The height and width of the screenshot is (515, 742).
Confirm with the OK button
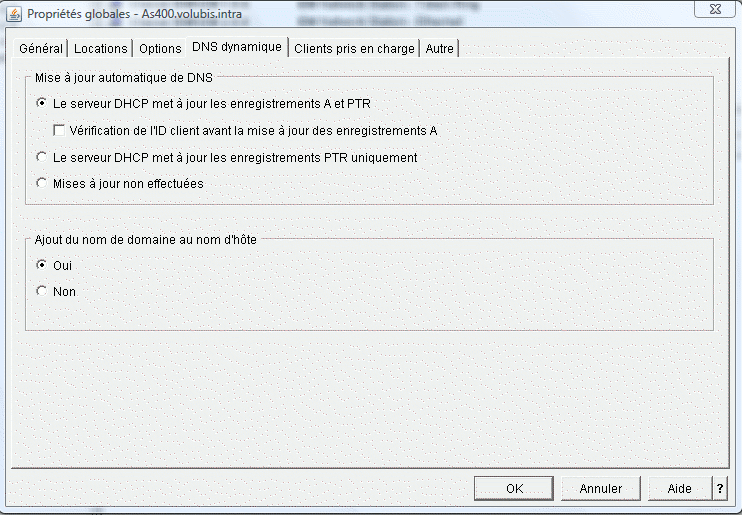pyautogui.click(x=514, y=488)
